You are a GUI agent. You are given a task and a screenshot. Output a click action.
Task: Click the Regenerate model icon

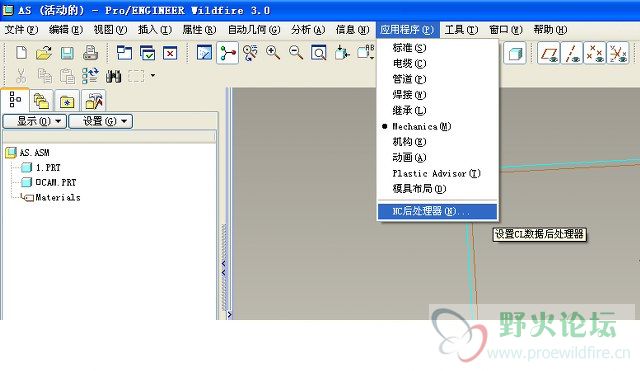click(x=90, y=76)
